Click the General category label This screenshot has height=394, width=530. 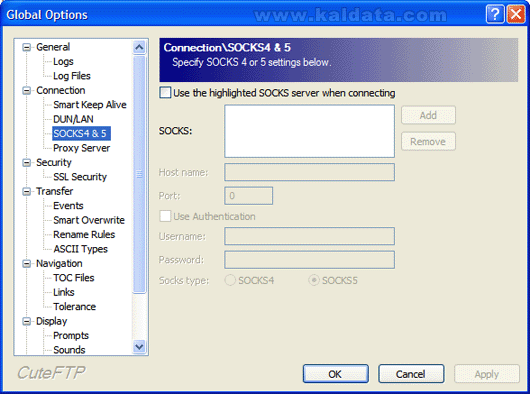pyautogui.click(x=53, y=47)
